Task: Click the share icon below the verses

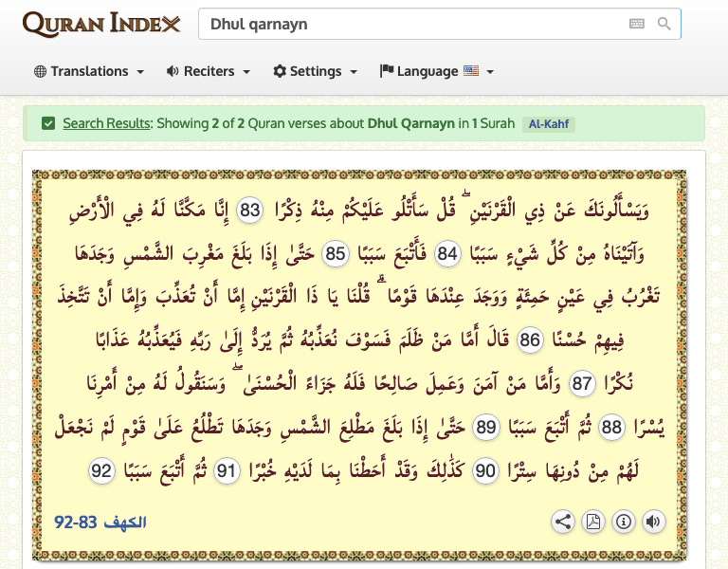Action: click(x=563, y=521)
